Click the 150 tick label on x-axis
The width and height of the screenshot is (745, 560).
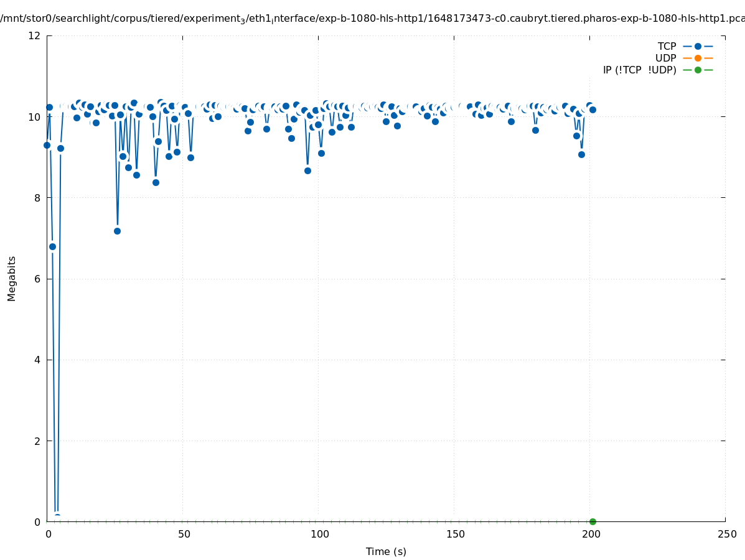[x=455, y=534]
